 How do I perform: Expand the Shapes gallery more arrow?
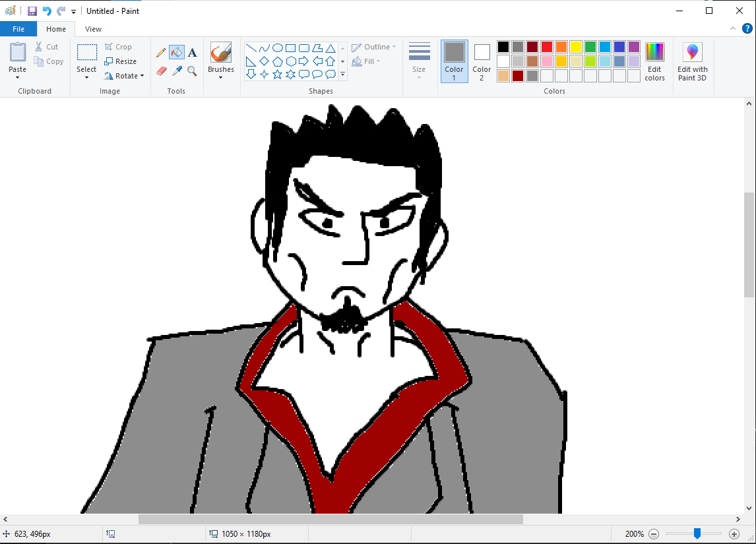pyautogui.click(x=343, y=75)
